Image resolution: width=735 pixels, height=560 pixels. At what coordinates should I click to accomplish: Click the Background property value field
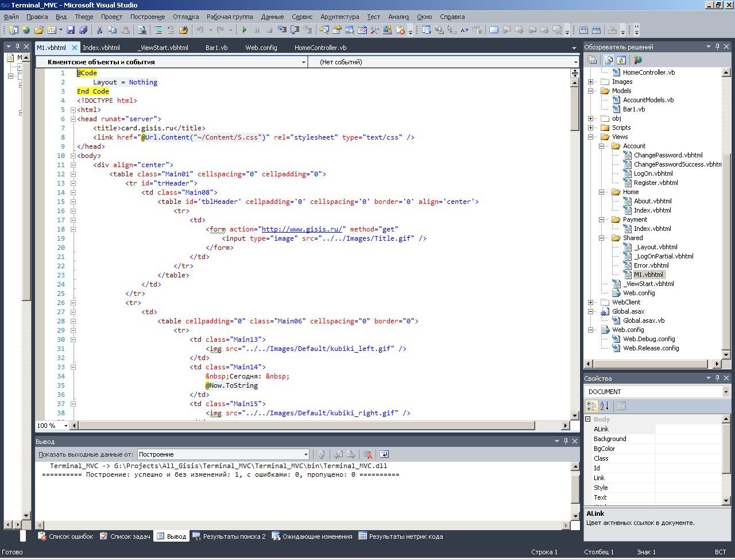688,439
